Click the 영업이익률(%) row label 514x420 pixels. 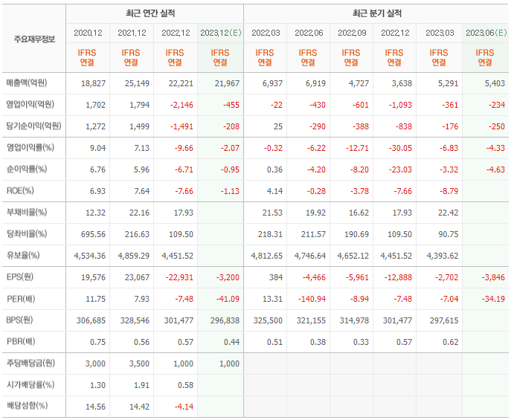click(x=30, y=148)
